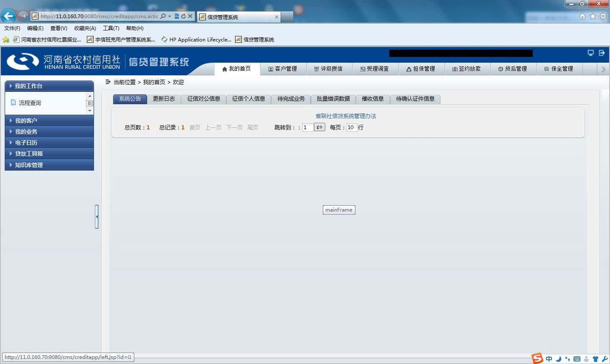Viewport: 610px width, 364px height.
Task: Switch to 受理调查 navigation tab
Action: pyautogui.click(x=375, y=69)
